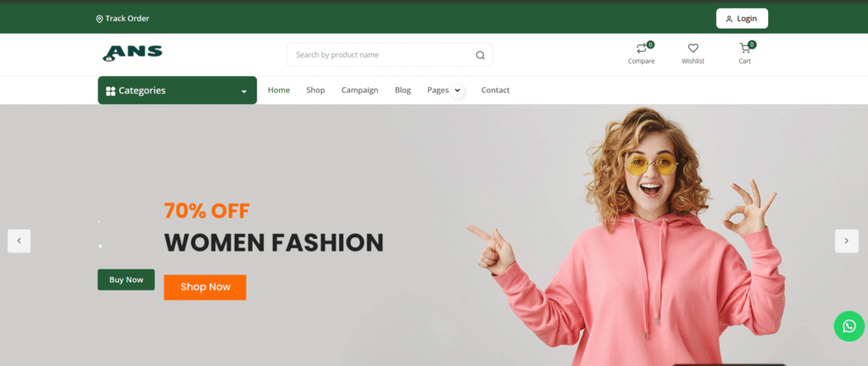The height and width of the screenshot is (366, 868).
Task: Open WhatsApp chat floating icon
Action: [x=849, y=326]
